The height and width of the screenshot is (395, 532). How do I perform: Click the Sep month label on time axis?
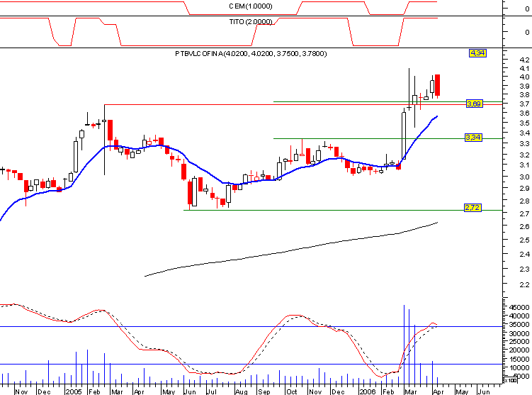click(264, 391)
